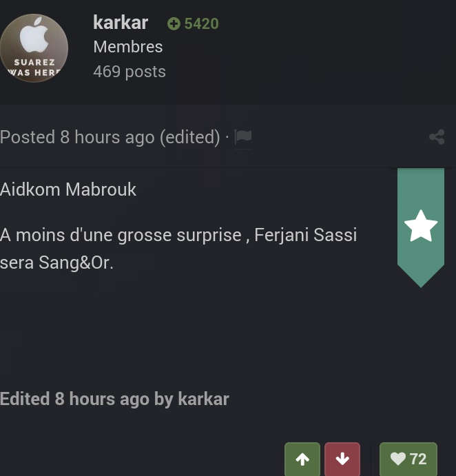Click karkar in the 'Edited by' line

click(x=203, y=399)
